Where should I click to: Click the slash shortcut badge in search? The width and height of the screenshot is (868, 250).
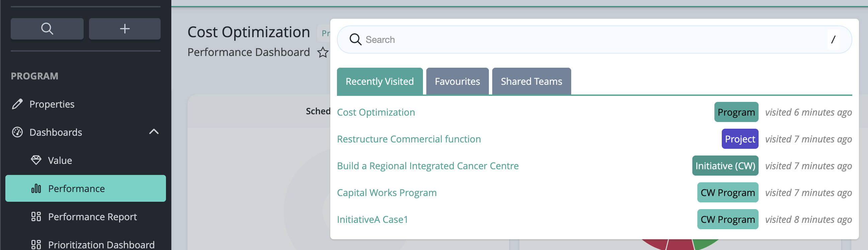click(x=833, y=40)
